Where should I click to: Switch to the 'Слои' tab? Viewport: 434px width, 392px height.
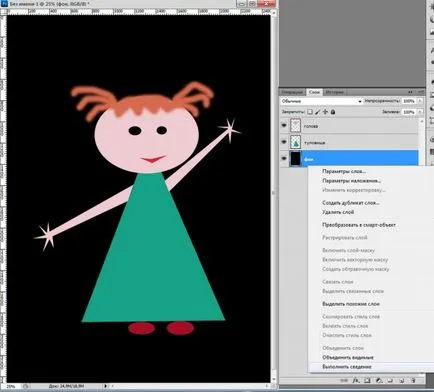[314, 92]
